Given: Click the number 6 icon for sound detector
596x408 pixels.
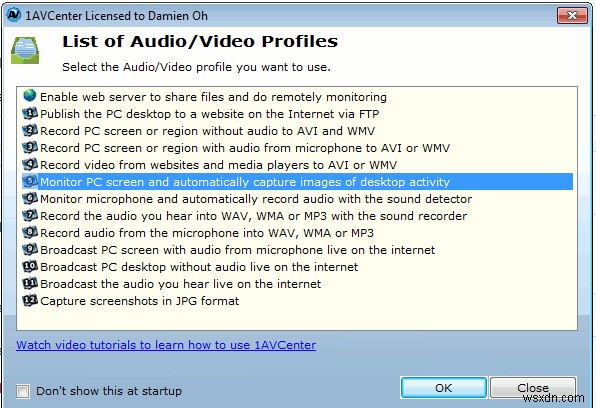Looking at the screenshot, I should click(30, 198).
